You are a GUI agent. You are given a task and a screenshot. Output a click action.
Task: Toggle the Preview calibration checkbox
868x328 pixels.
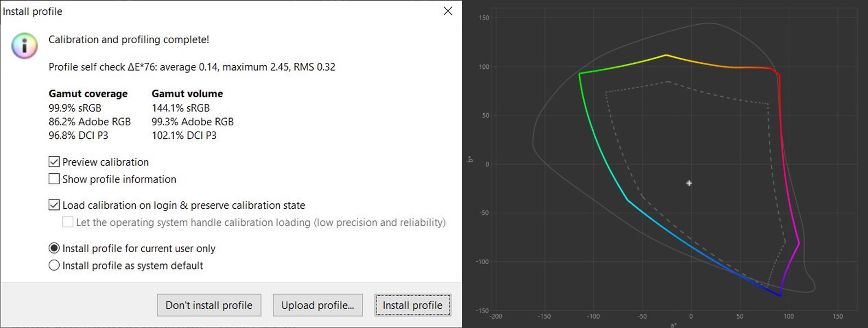click(54, 162)
